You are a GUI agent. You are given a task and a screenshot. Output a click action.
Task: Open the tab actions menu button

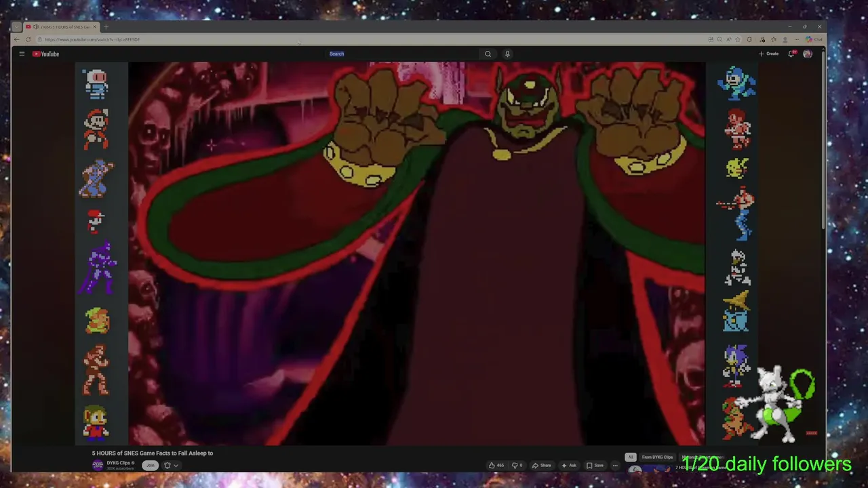point(17,27)
